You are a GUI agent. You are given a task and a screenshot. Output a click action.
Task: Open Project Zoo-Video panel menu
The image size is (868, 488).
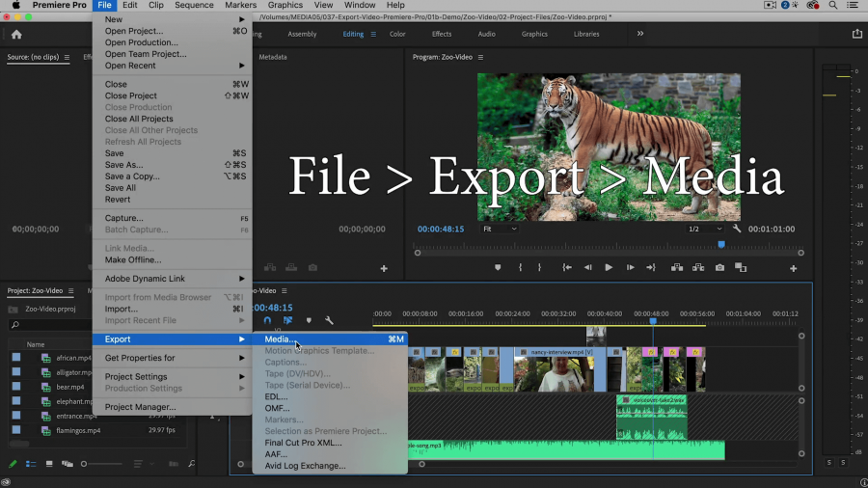(x=70, y=290)
